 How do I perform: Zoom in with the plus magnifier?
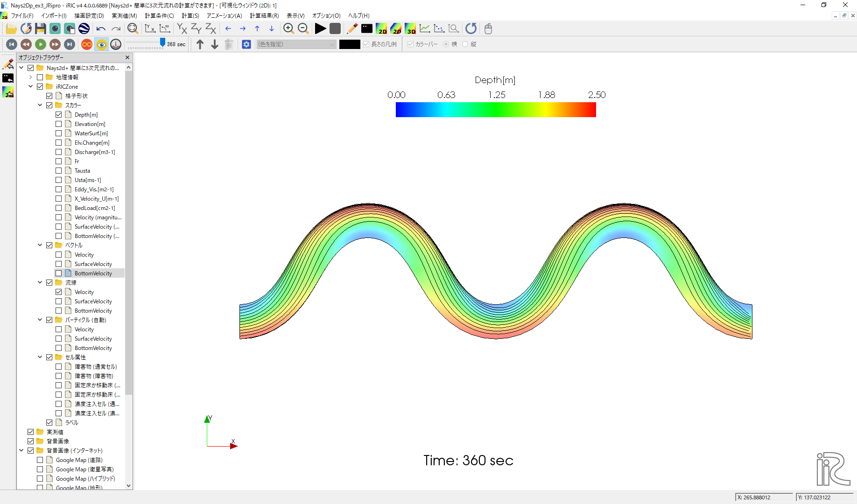[288, 29]
